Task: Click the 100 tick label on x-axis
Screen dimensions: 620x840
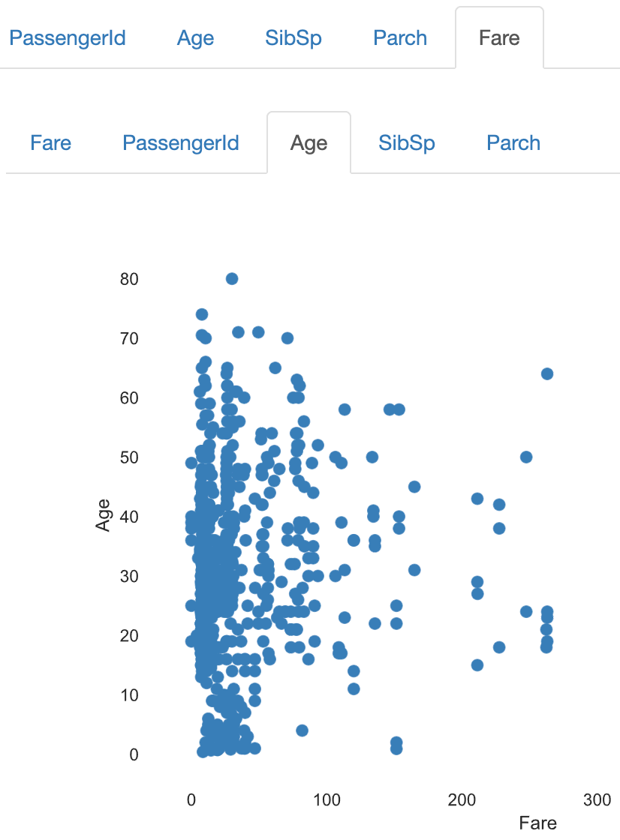Action: [327, 799]
